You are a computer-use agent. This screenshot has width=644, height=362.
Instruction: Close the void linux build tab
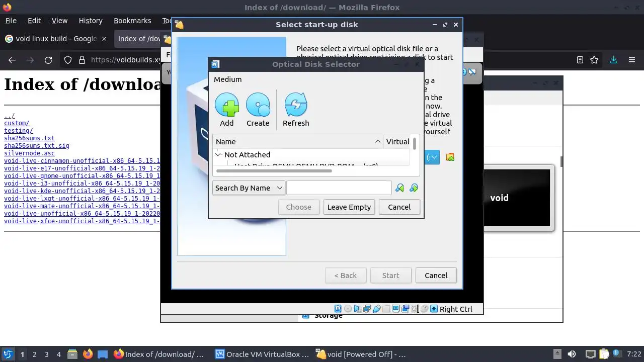click(104, 39)
